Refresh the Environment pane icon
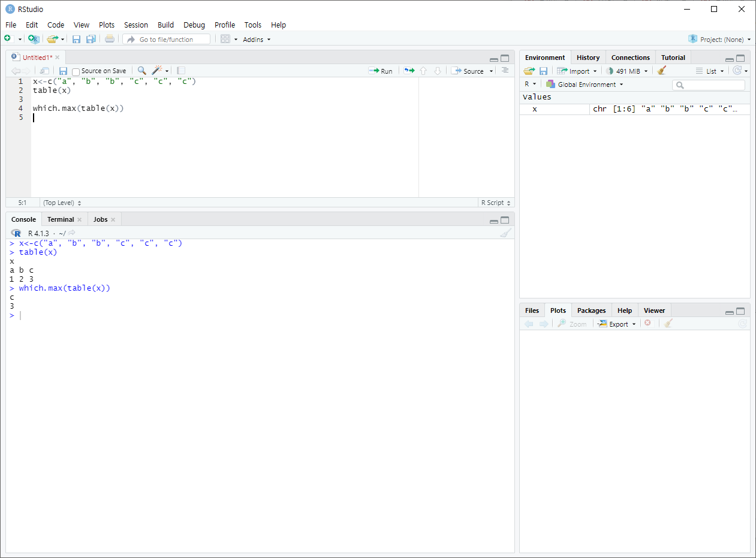Image resolution: width=756 pixels, height=558 pixels. point(738,71)
